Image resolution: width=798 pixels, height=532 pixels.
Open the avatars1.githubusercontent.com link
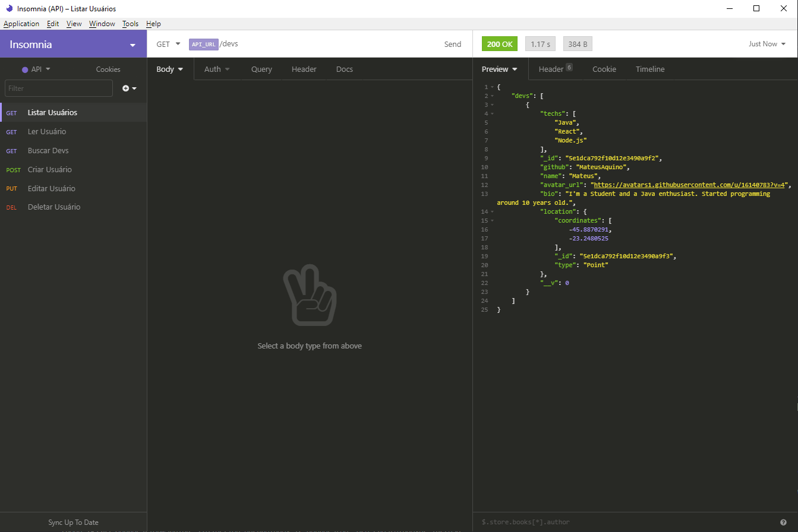coord(690,185)
